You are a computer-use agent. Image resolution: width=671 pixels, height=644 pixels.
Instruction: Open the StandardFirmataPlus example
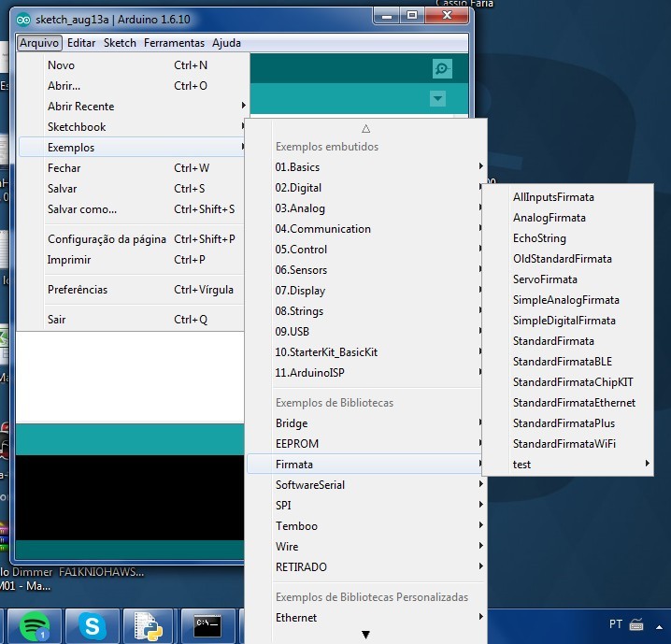568,422
